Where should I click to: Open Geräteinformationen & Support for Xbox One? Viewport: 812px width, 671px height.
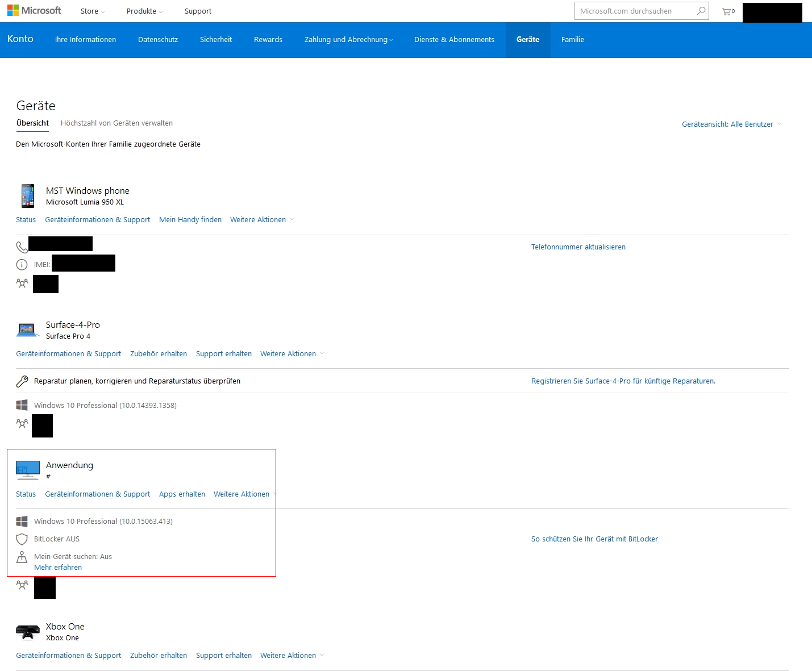[x=69, y=656]
